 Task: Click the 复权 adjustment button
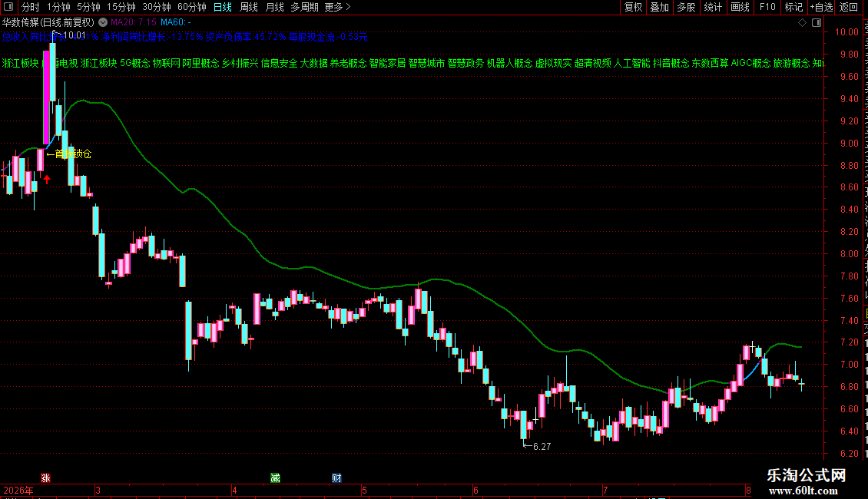coord(633,7)
